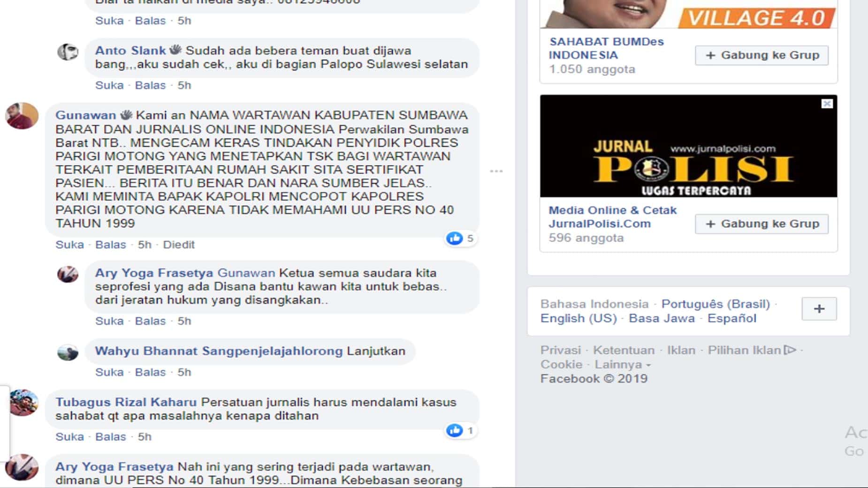Toggle Suka on Gunawan's comment

[x=69, y=245]
